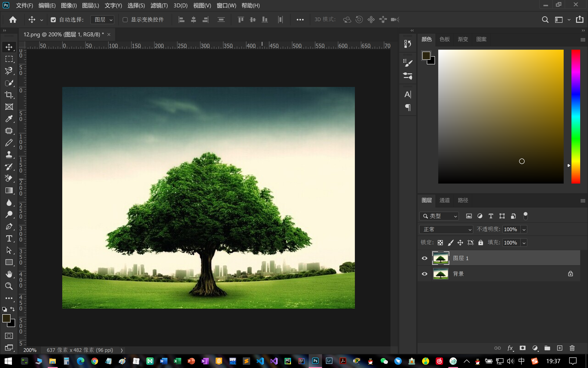This screenshot has width=588, height=368.
Task: Add layer style with fx icon
Action: (x=510, y=348)
